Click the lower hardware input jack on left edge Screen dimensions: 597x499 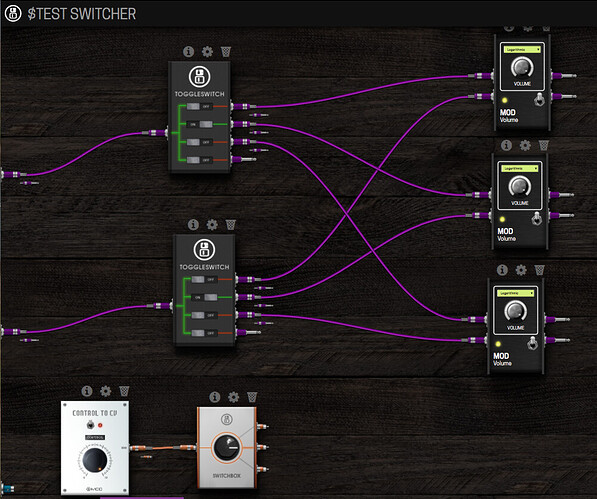(14, 332)
